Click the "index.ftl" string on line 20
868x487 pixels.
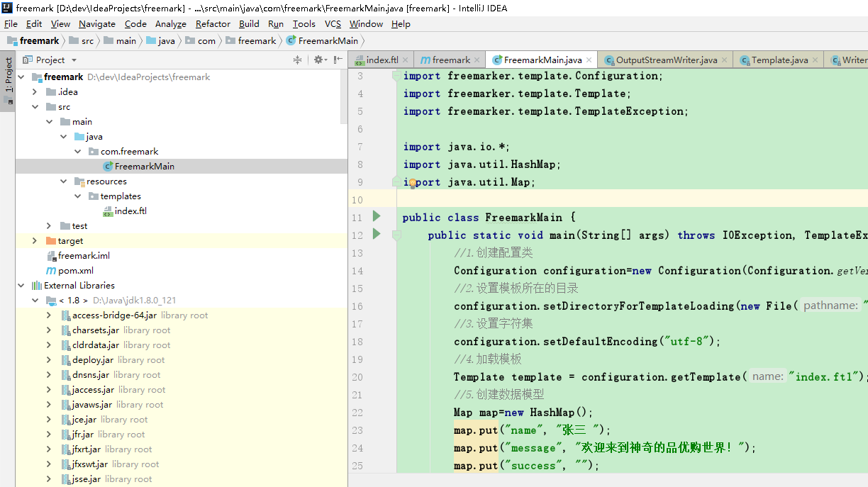coord(825,377)
